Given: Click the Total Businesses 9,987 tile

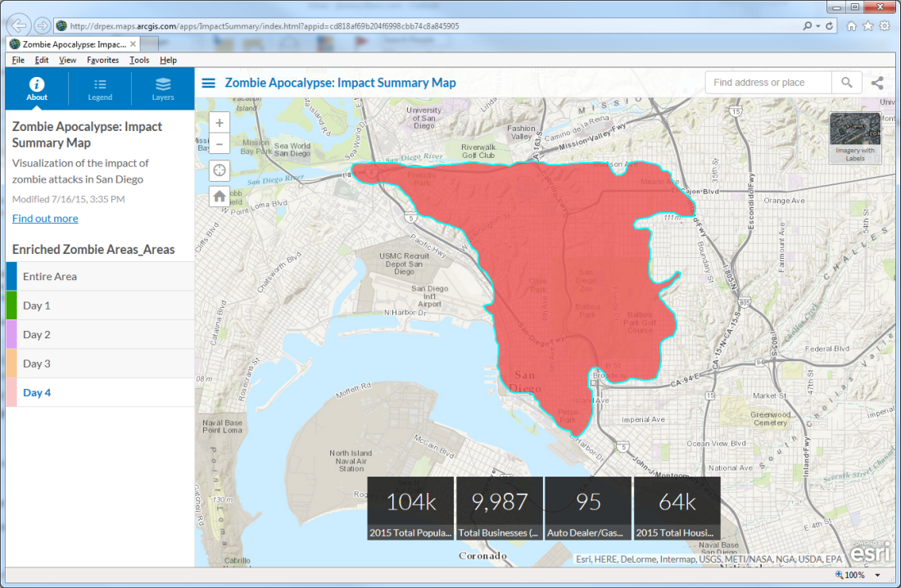Looking at the screenshot, I should point(500,508).
